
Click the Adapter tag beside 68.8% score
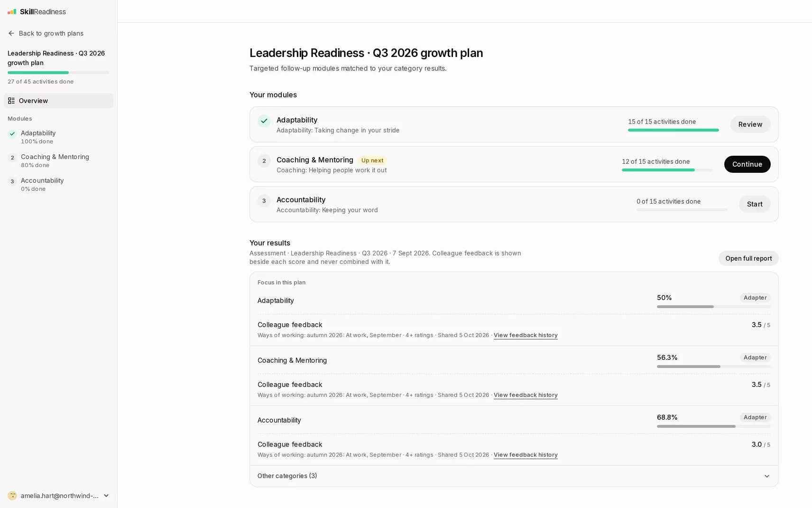(x=755, y=417)
